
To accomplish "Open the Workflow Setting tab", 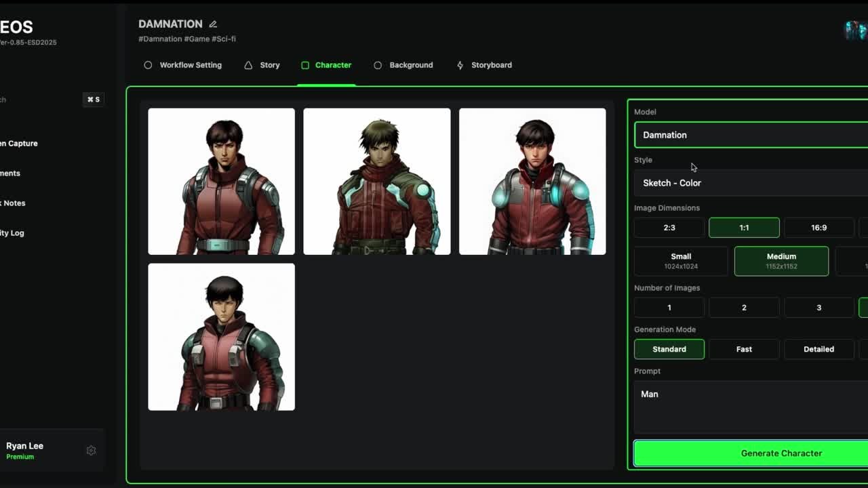I will coord(183,65).
